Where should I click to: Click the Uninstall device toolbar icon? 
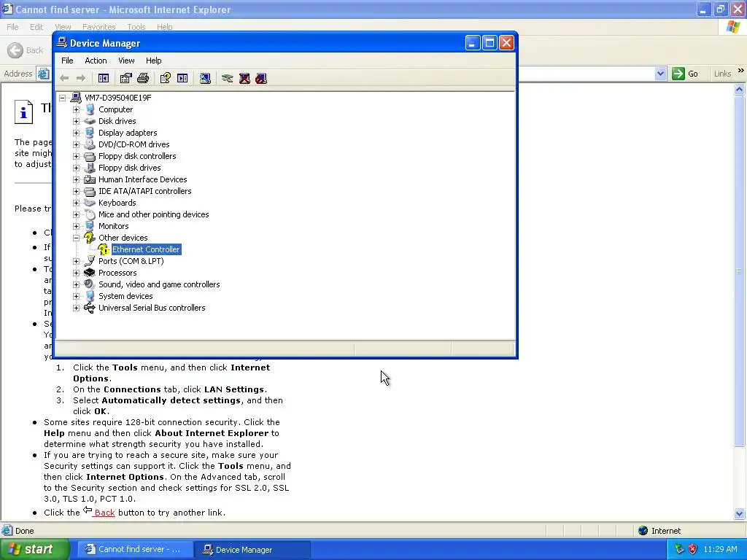pos(244,78)
